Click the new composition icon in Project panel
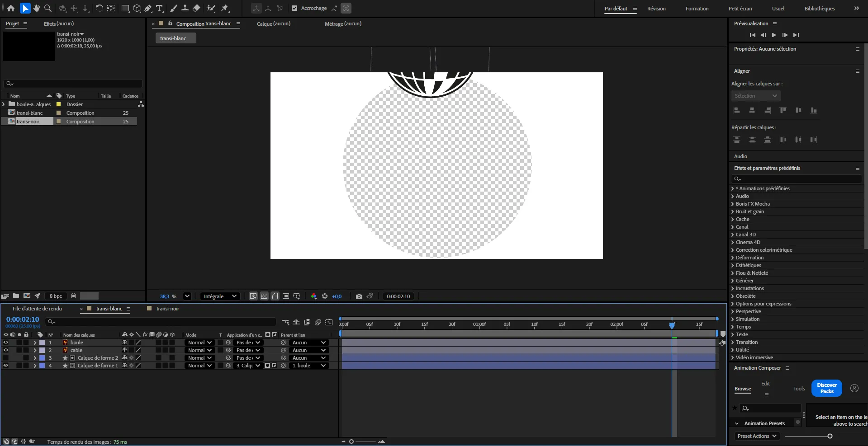The image size is (868, 446). pos(27,296)
